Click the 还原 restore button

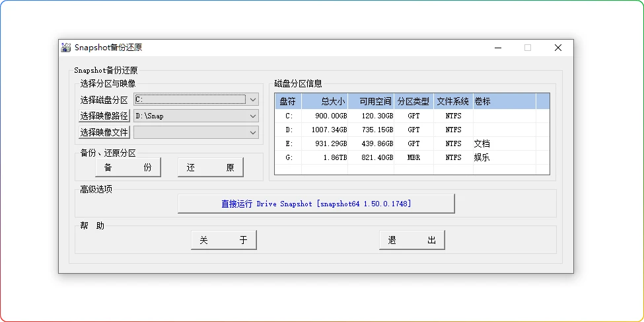(x=210, y=168)
